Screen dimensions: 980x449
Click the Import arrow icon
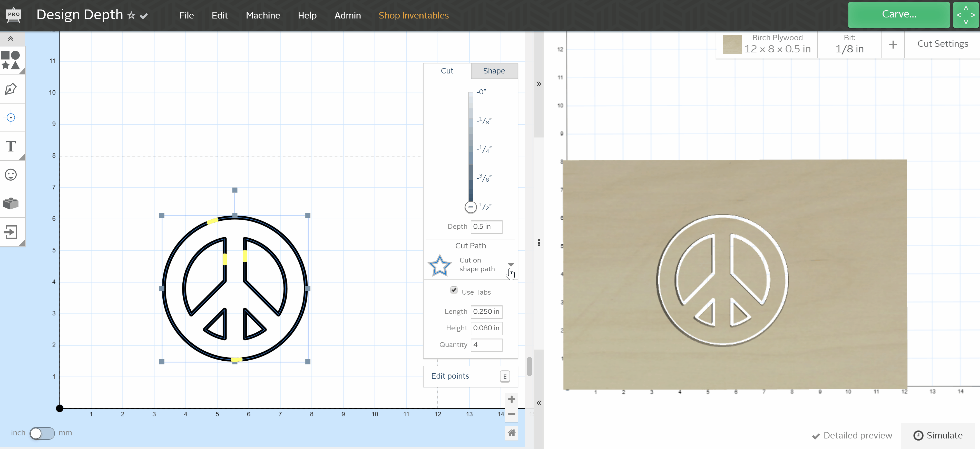point(11,232)
